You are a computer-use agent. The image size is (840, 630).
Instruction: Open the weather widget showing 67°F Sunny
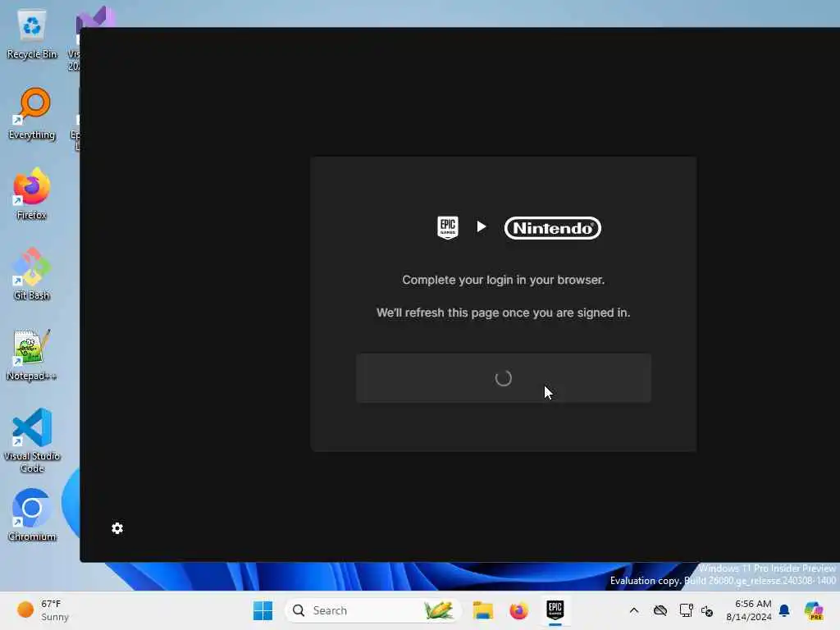click(x=43, y=610)
